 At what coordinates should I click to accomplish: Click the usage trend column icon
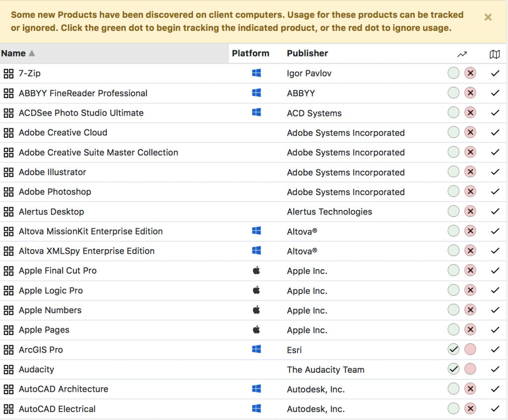coord(462,54)
